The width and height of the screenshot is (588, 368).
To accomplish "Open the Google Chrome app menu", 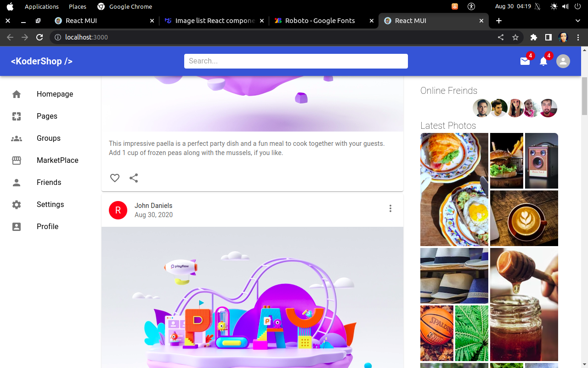I will [124, 6].
